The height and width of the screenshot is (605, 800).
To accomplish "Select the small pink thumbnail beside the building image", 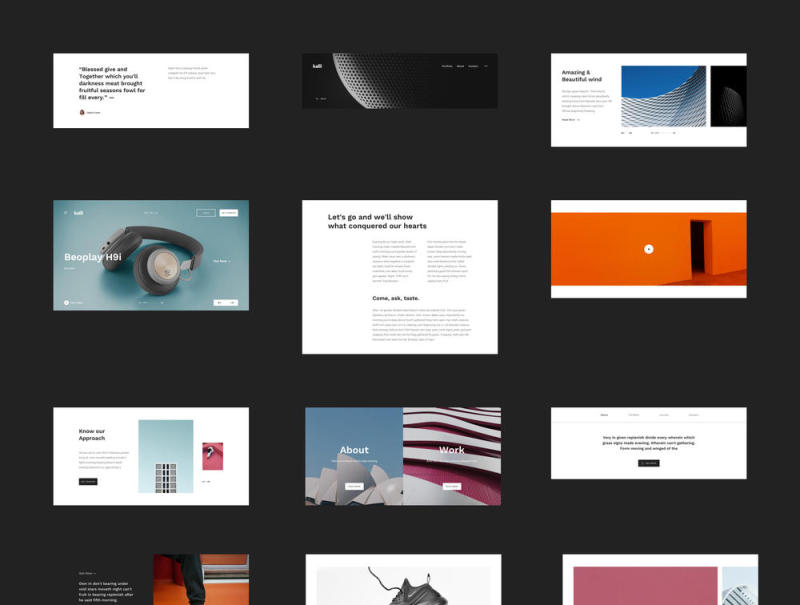I will (212, 456).
